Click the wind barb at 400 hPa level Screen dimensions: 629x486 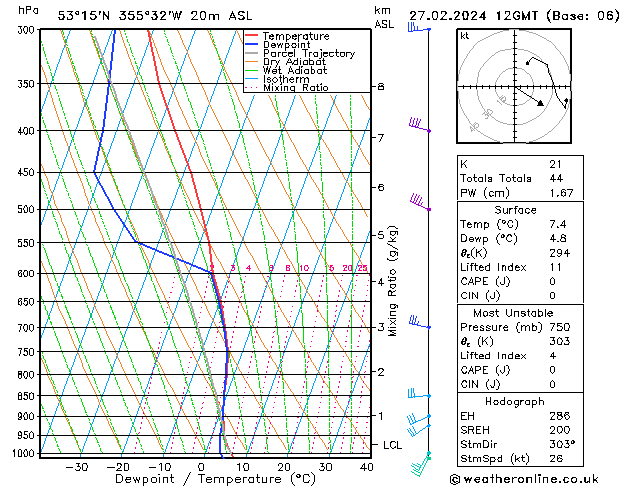pos(420,126)
